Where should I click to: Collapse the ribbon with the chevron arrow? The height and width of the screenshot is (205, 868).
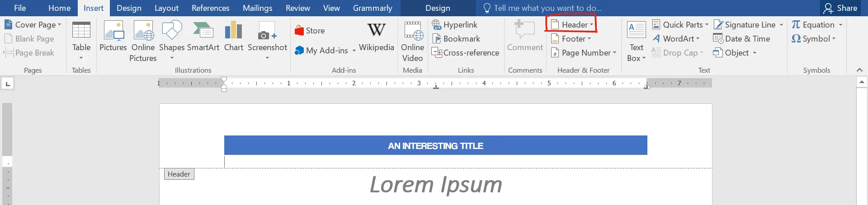coord(859,70)
